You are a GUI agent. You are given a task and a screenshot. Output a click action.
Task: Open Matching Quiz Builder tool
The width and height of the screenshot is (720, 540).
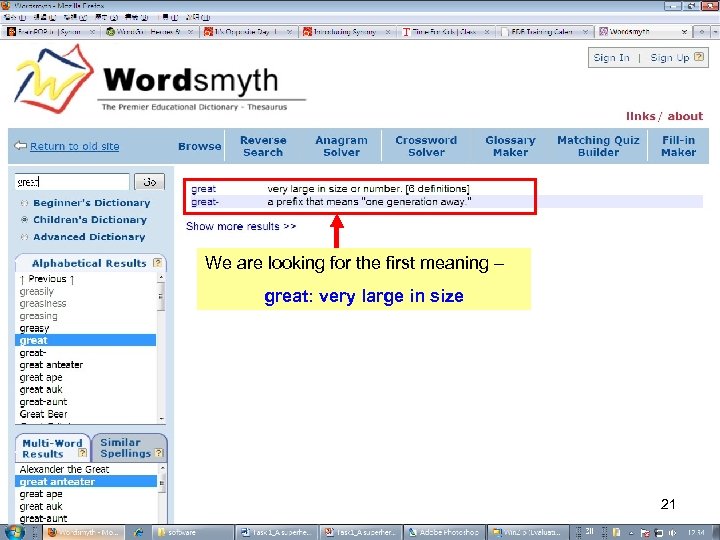coord(598,146)
